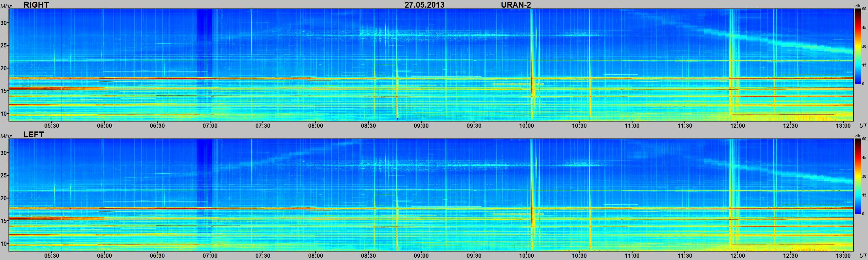This screenshot has height=260, width=868.
Task: Click 09:00 on the LEFT panel time axis
Action: tap(421, 256)
